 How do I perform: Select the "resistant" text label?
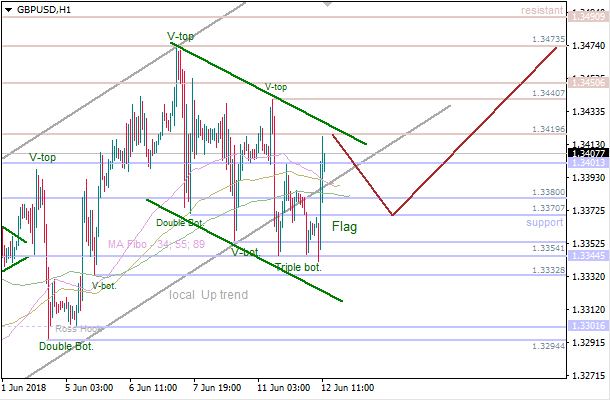tap(542, 10)
